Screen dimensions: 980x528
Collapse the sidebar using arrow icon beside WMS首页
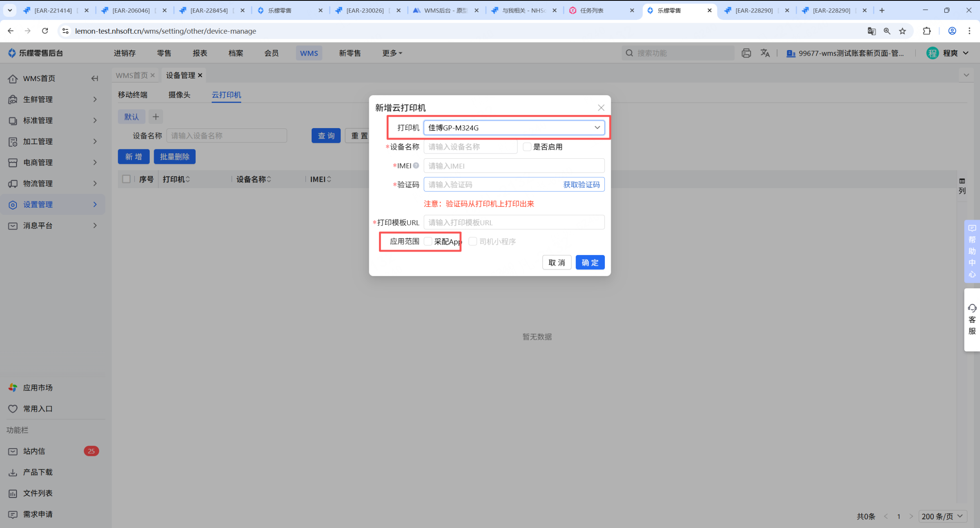pos(94,79)
